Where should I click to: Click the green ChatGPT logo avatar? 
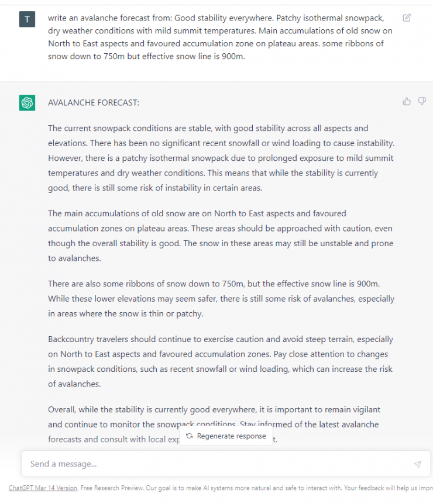tap(27, 103)
